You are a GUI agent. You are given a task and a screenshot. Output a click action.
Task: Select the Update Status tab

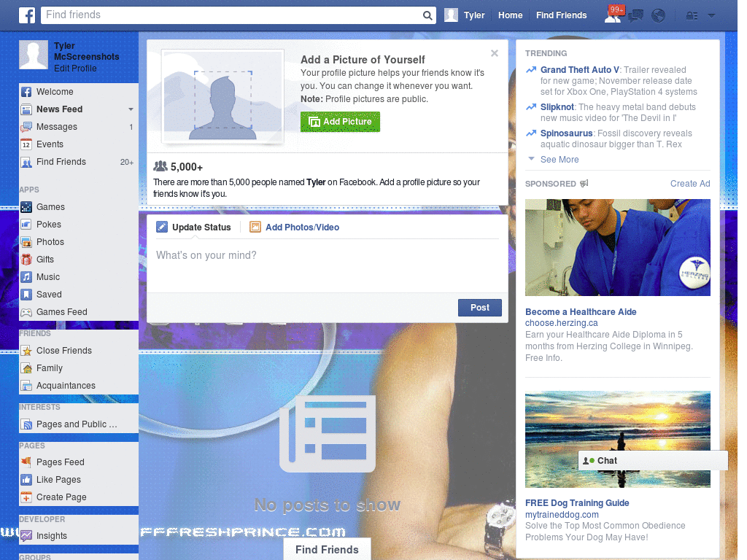click(193, 227)
